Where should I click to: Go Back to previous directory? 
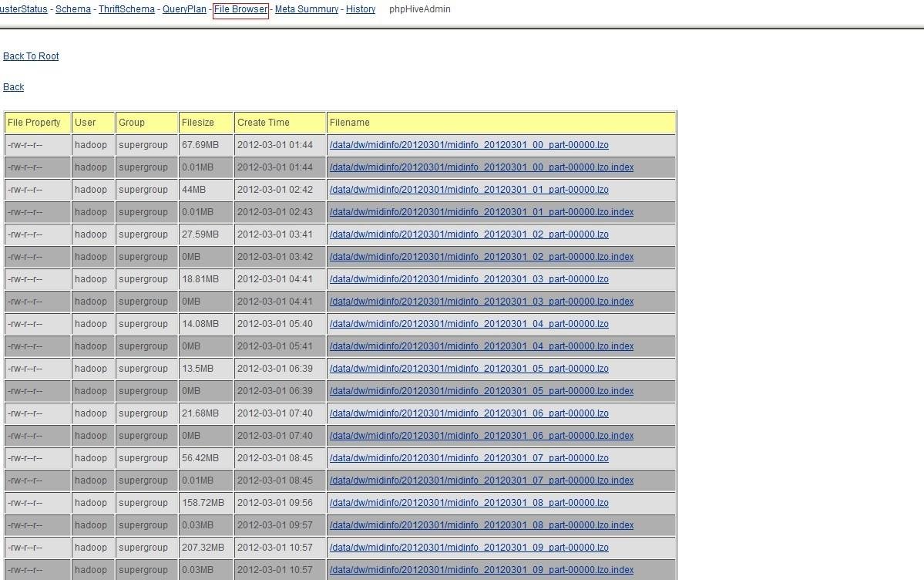[13, 86]
